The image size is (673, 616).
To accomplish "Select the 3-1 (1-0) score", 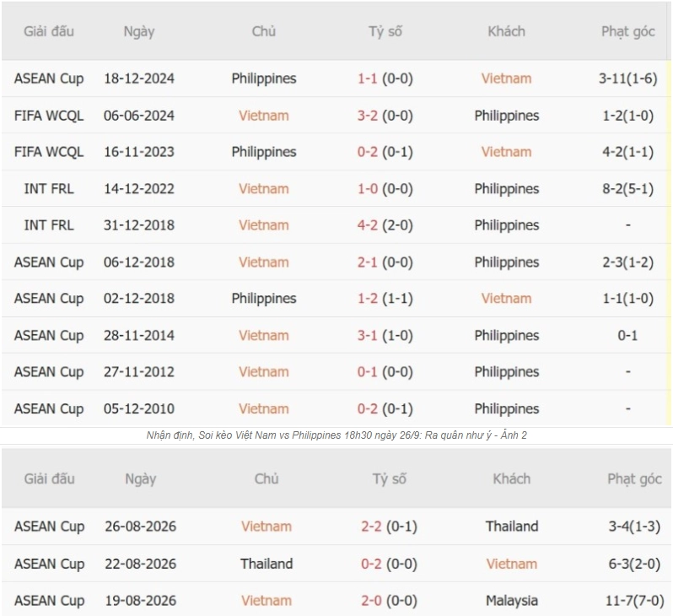I will click(x=385, y=336).
